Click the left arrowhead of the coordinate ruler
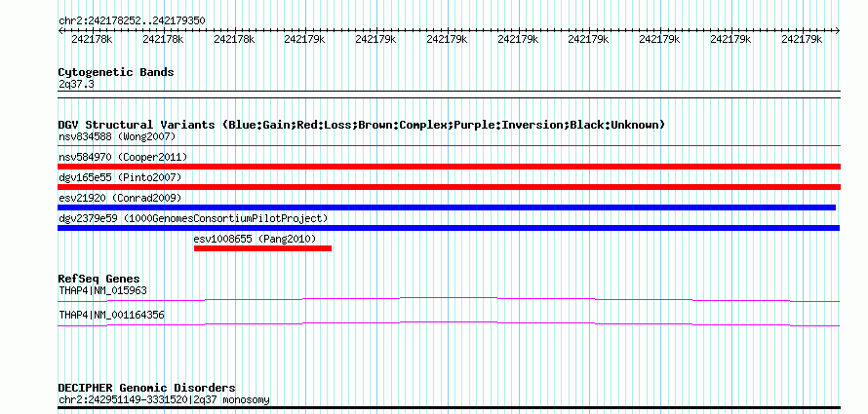The height and width of the screenshot is (414, 868). (x=60, y=31)
